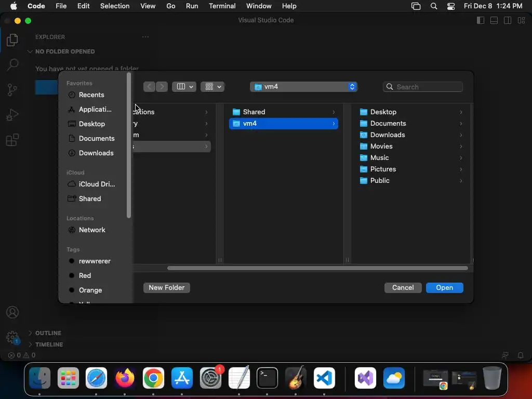Select the Orange tag
The width and height of the screenshot is (532, 399).
coord(91,290)
